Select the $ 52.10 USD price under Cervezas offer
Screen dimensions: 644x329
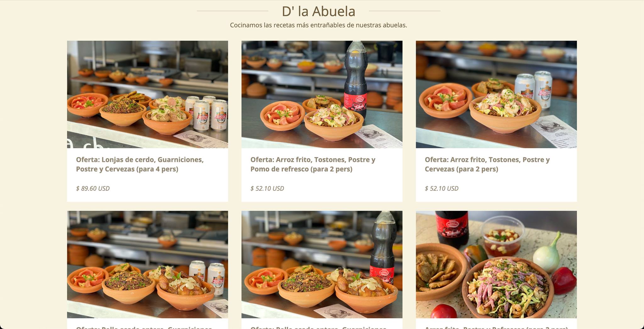pyautogui.click(x=441, y=188)
